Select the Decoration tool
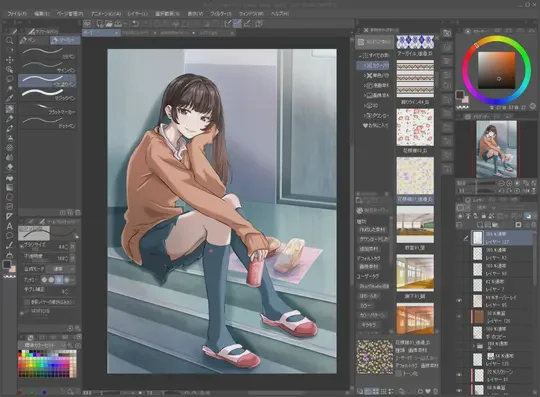This screenshot has height=397, width=540. (9, 148)
